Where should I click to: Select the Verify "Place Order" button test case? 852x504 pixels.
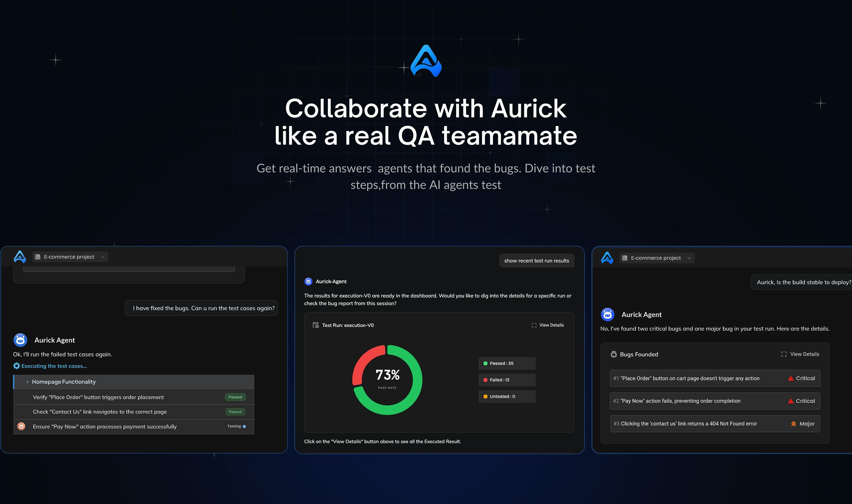133,397
